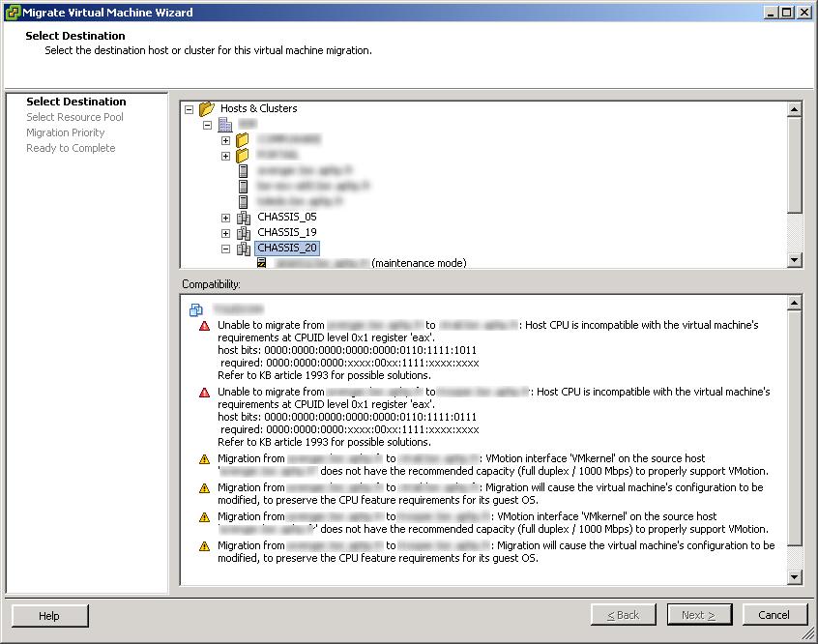Click the first yellow warning icon

(x=204, y=459)
